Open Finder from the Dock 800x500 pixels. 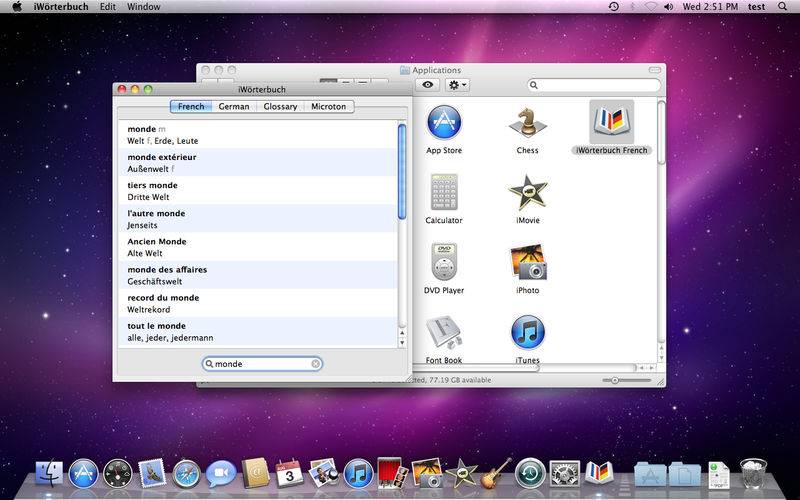coord(49,473)
